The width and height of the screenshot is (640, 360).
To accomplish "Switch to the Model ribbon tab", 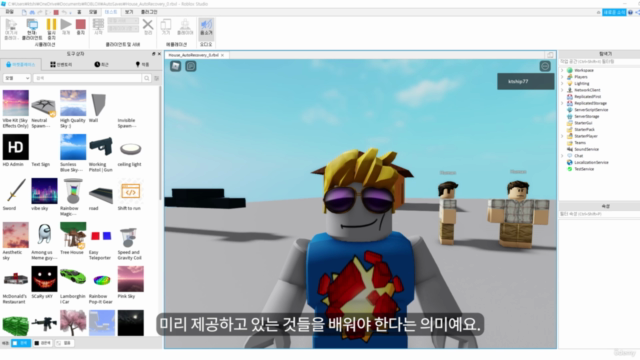I will tap(93, 12).
